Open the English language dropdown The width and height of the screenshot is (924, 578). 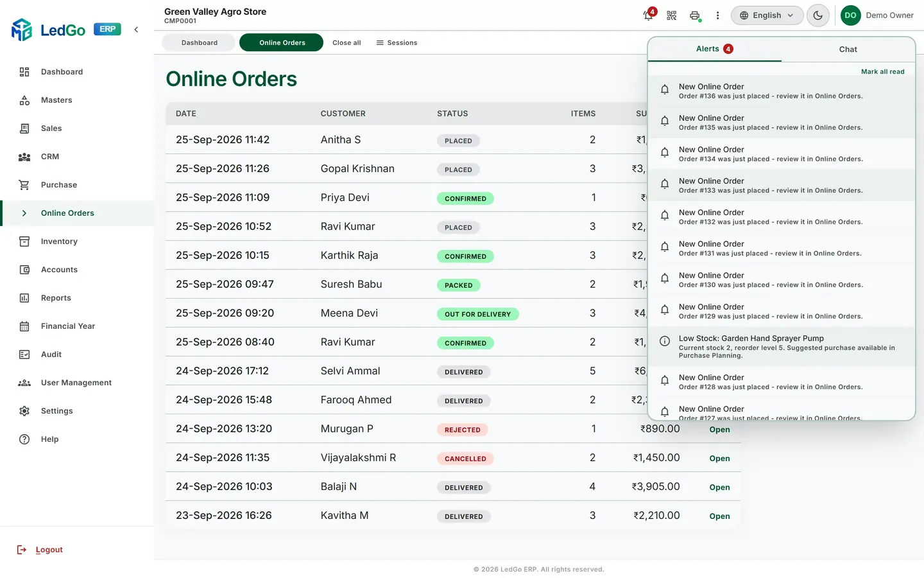click(x=767, y=15)
